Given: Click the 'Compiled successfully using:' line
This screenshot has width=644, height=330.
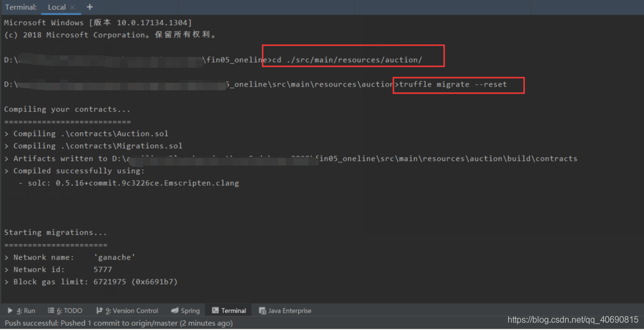Looking at the screenshot, I should click(x=74, y=171).
